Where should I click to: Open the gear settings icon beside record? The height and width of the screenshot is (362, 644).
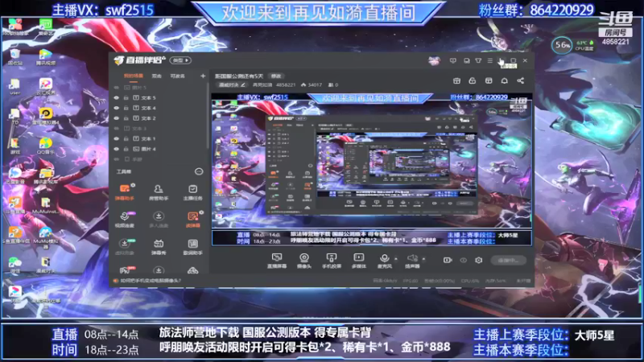[x=478, y=260]
